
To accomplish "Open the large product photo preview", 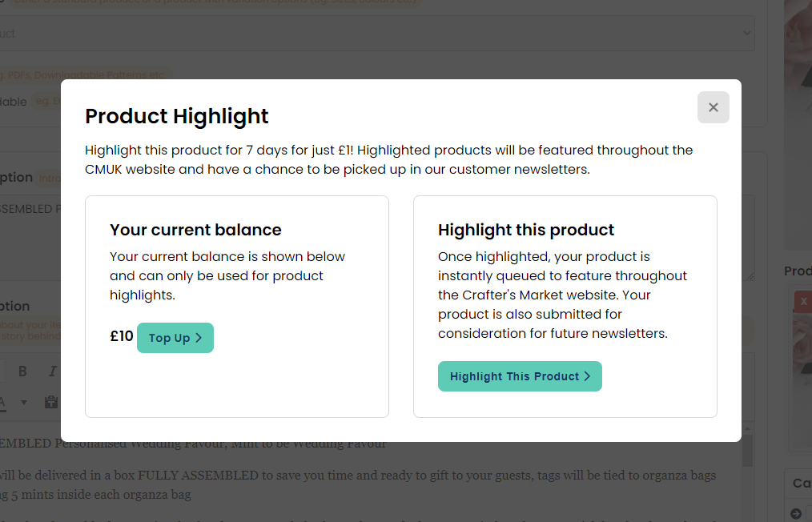I will click(798, 120).
